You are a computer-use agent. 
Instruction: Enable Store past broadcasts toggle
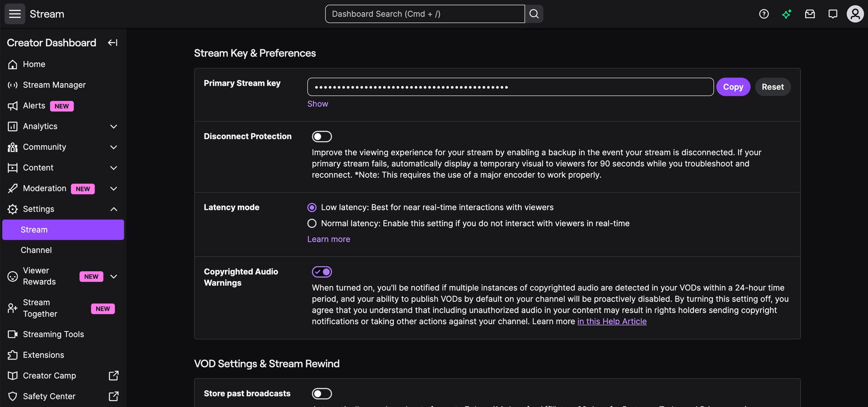click(x=322, y=394)
